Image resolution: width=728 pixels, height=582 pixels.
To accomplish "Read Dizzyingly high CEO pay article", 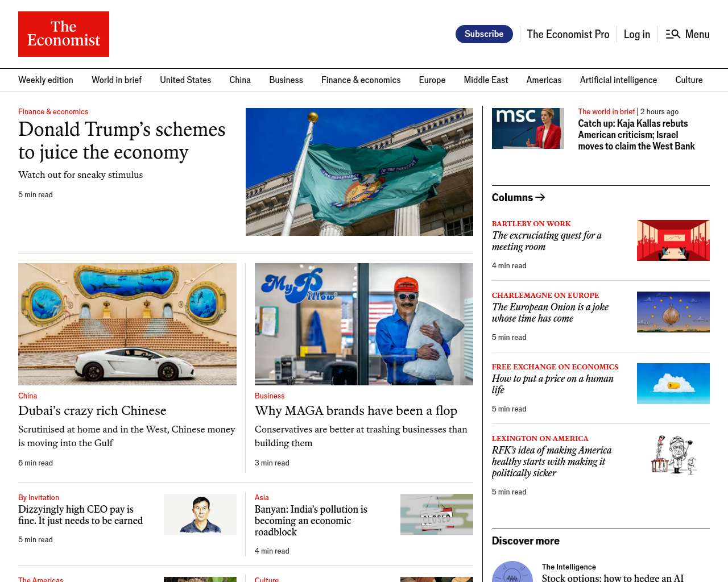I will point(80,515).
